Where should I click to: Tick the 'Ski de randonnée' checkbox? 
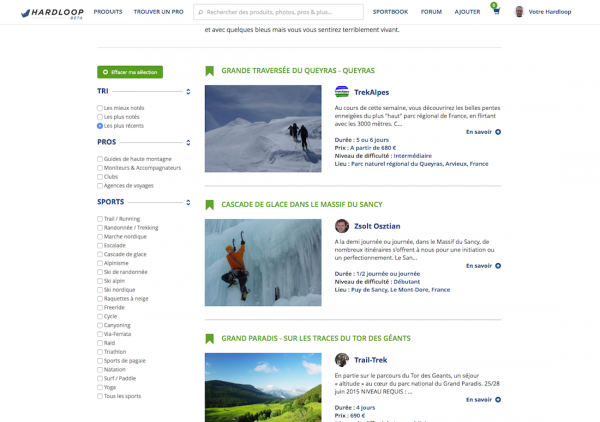[x=100, y=272]
